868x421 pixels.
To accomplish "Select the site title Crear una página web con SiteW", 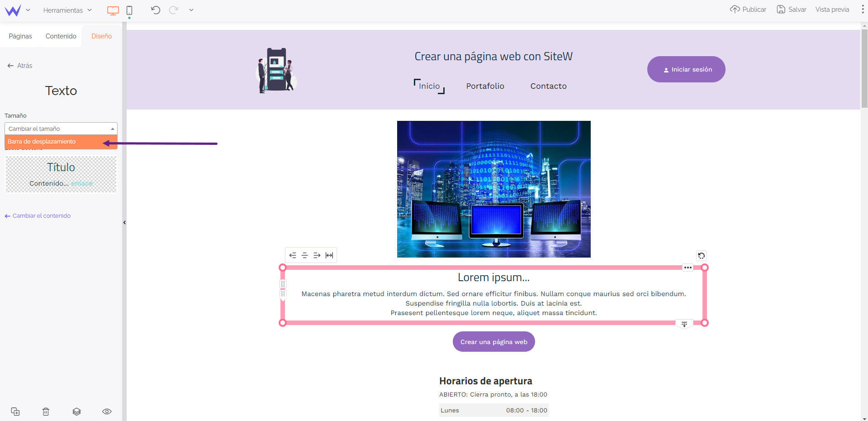I will 493,57.
